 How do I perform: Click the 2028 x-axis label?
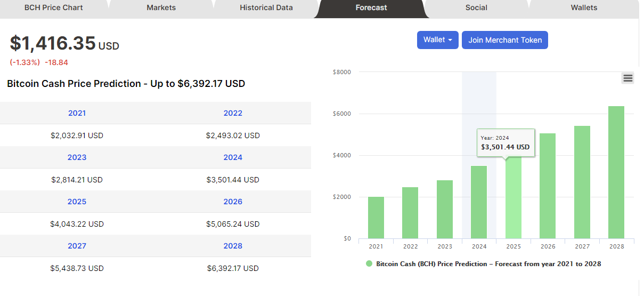pyautogui.click(x=616, y=246)
